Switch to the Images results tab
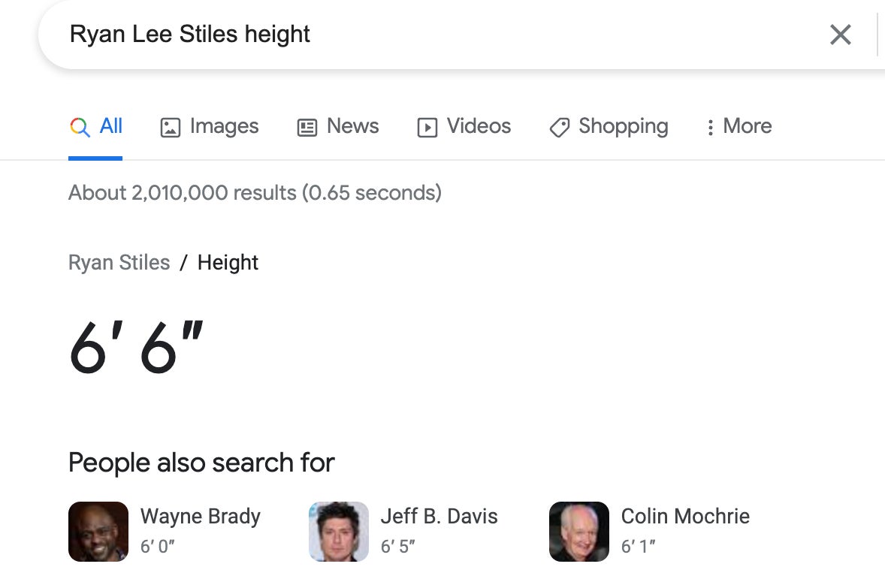This screenshot has width=885, height=588. (224, 126)
